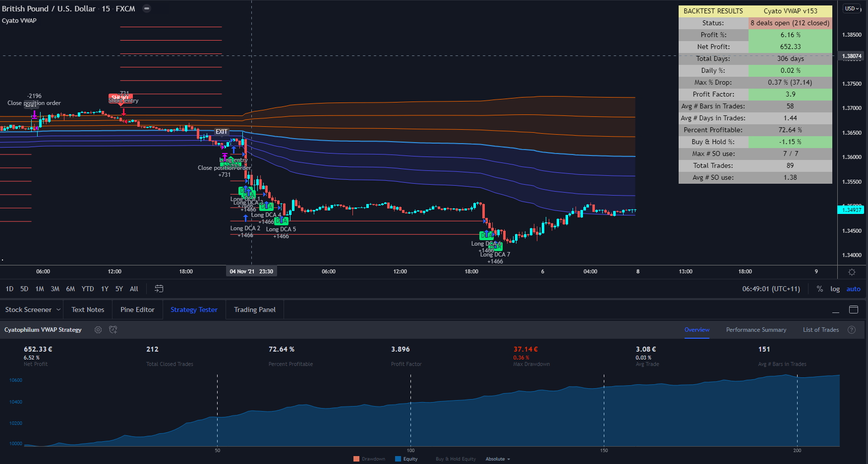Minimize the bottom panel
This screenshot has width=868, height=464.
tap(836, 310)
